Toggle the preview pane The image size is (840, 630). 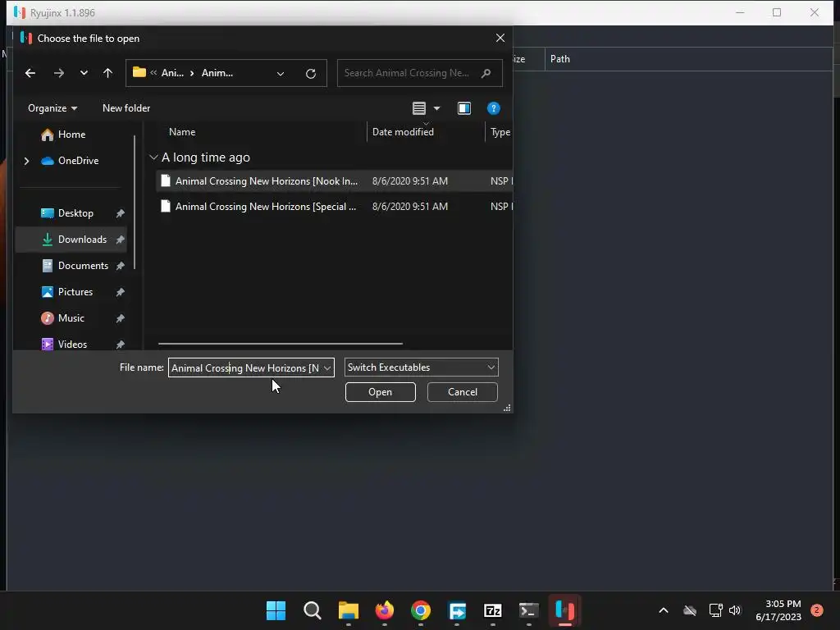(464, 108)
